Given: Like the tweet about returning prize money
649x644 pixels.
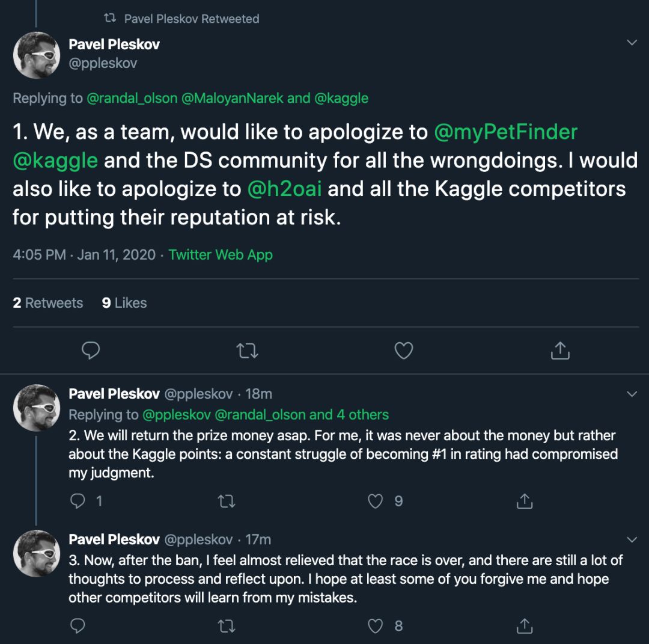Looking at the screenshot, I should tap(376, 501).
